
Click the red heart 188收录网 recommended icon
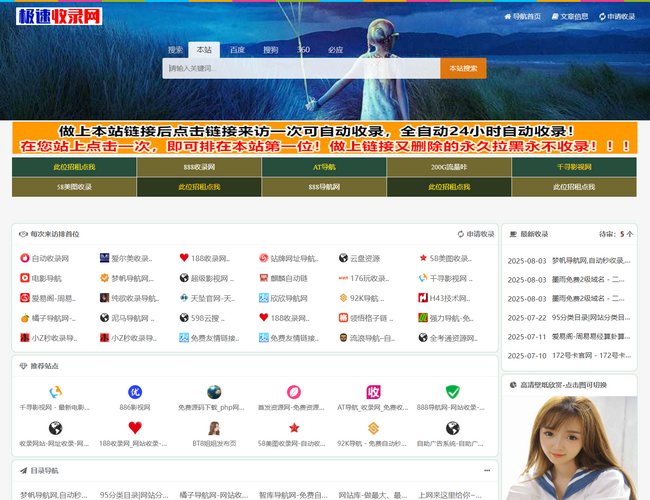[135, 428]
